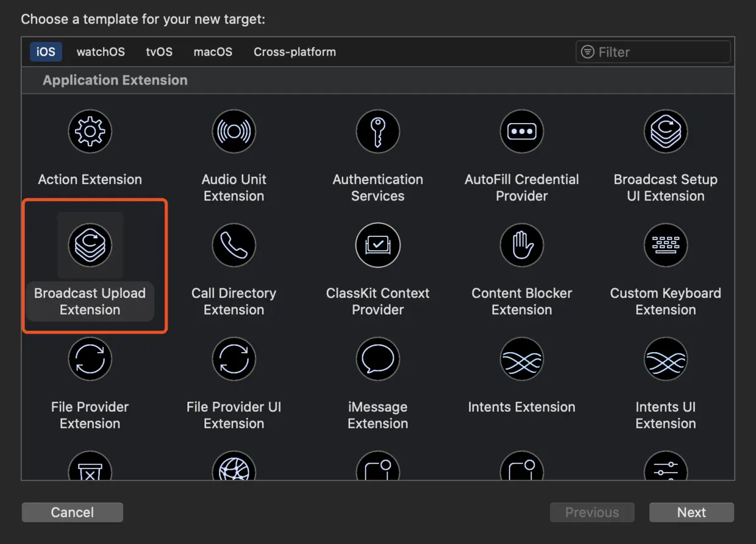
Task: Switch to the watchOS tab
Action: tap(101, 52)
